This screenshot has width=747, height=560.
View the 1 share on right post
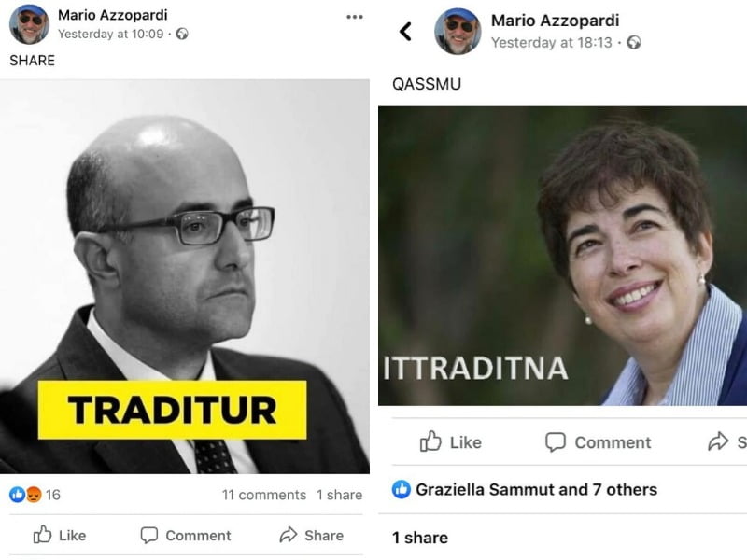click(x=420, y=538)
